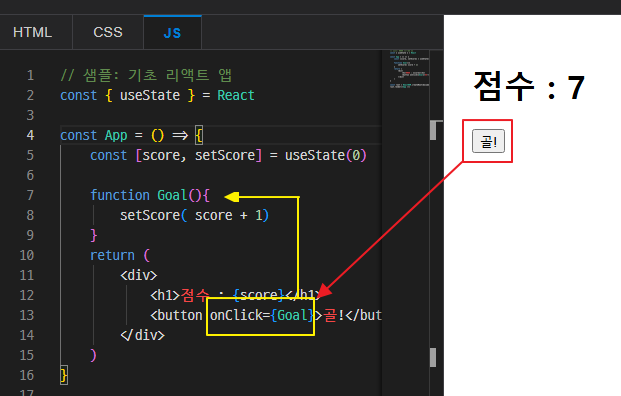The image size is (621, 396).
Task: Click the closing '</div>' tag
Action: (142, 335)
